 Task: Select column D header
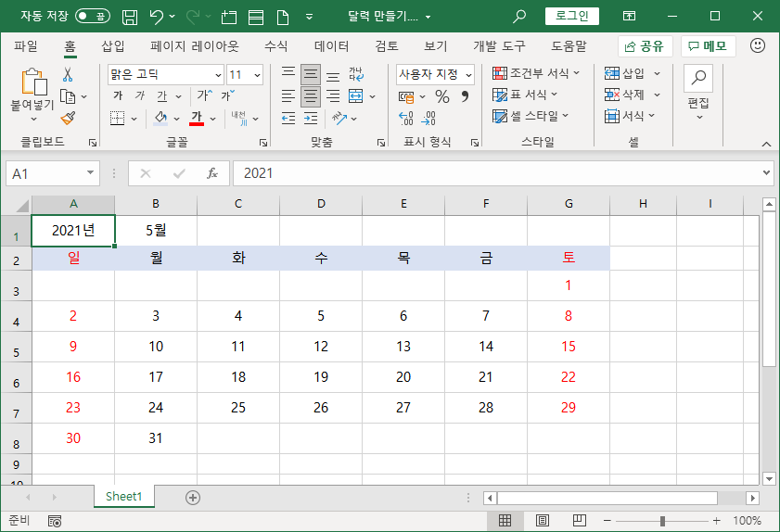pos(321,204)
